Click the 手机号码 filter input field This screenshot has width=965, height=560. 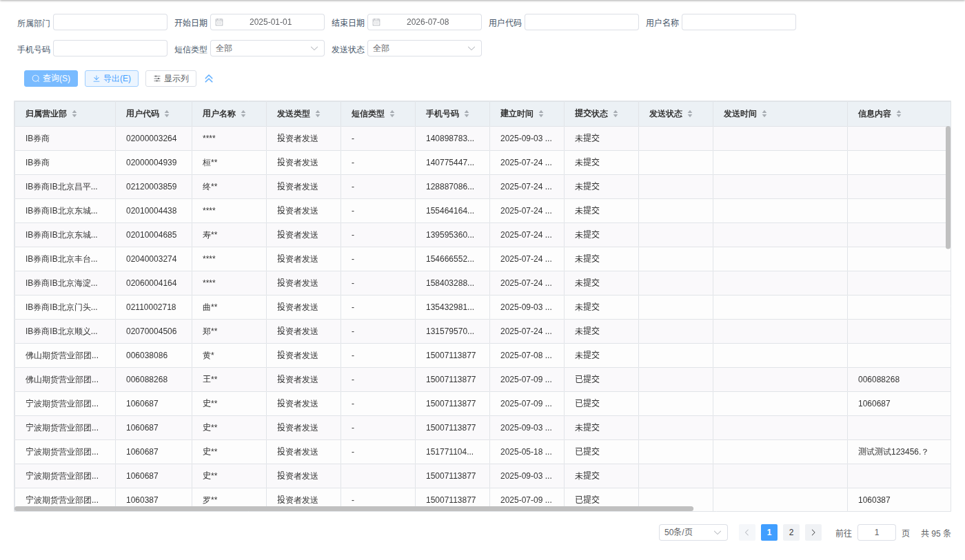click(x=110, y=48)
